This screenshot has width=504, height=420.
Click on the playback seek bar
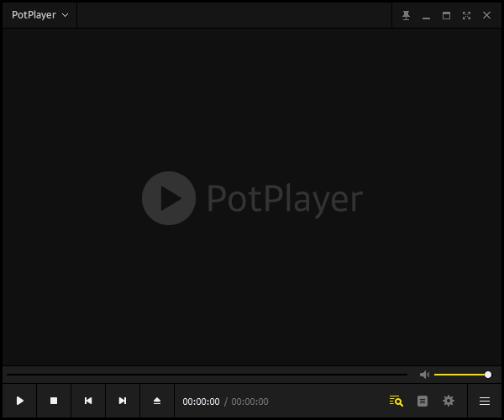(x=207, y=375)
